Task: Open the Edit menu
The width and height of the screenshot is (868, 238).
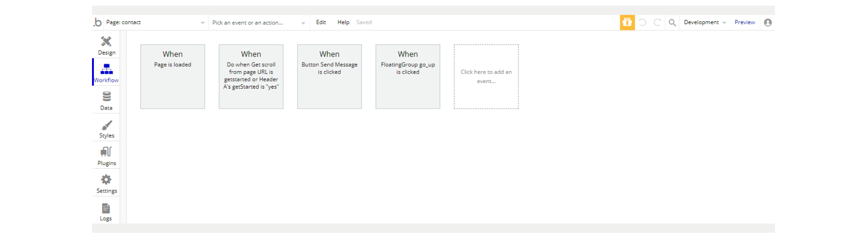Action: coord(321,22)
